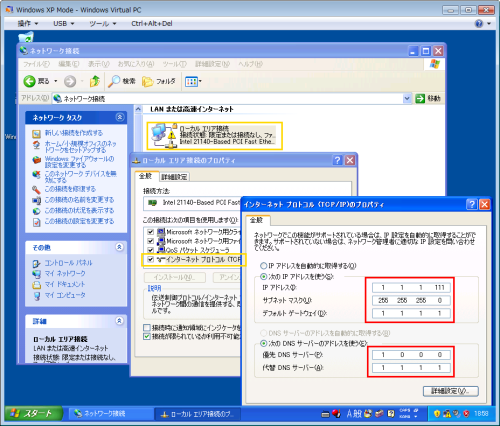Open the お気に入り menu
The image size is (500, 426).
click(x=136, y=64)
